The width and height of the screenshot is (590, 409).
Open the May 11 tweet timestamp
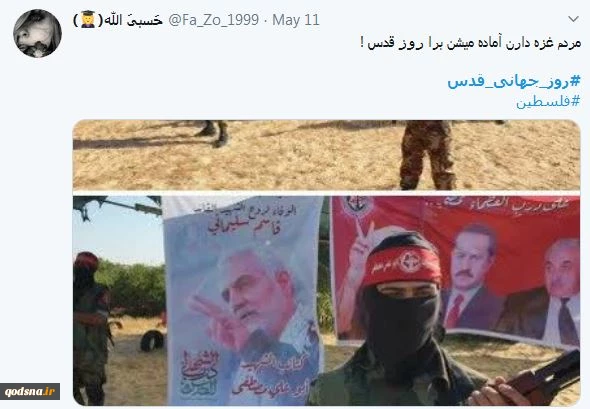pyautogui.click(x=296, y=20)
